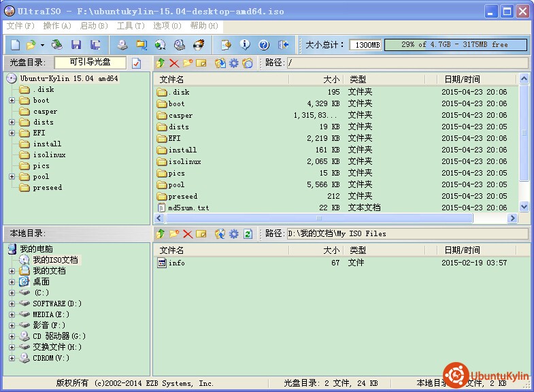The width and height of the screenshot is (534, 392).
Task: Click gear settings icon in disc pane
Action: point(233,63)
